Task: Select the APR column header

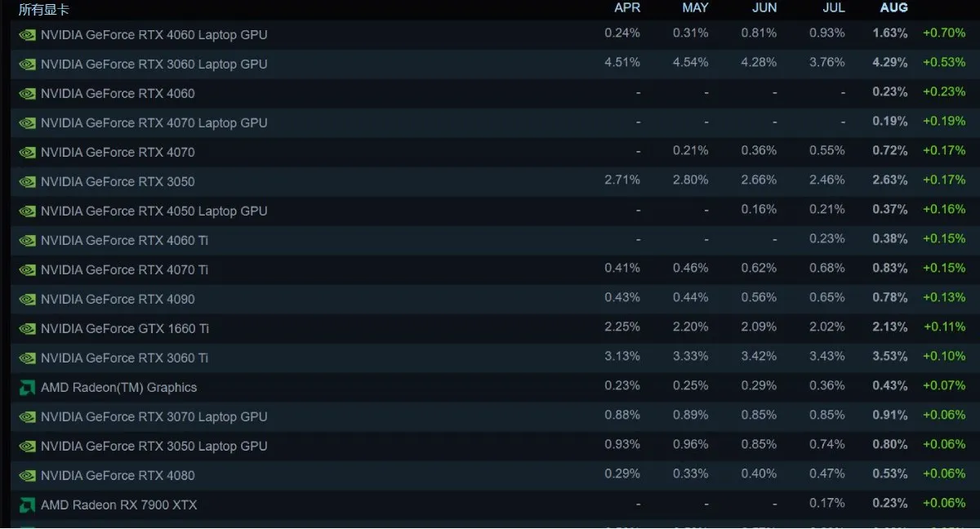Action: coord(627,7)
